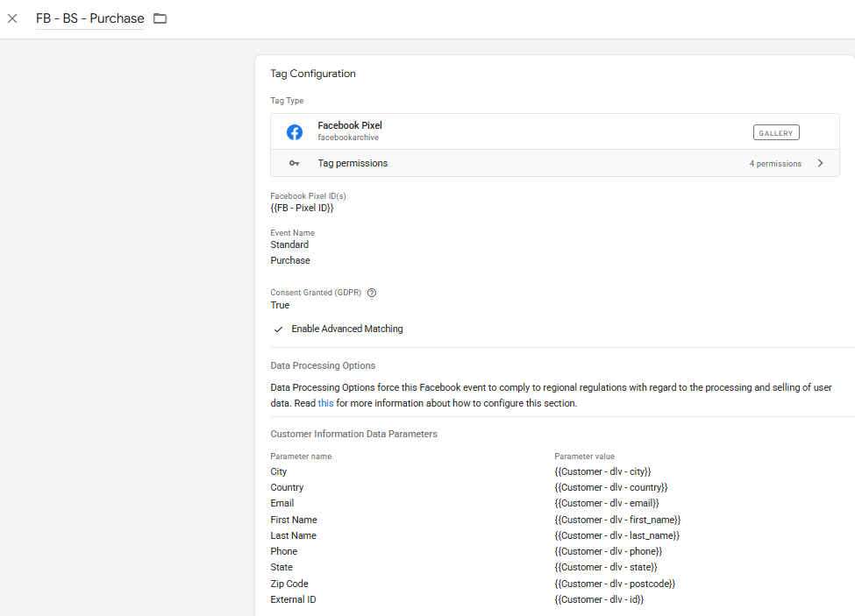Click the City parameter value variable
This screenshot has height=616, width=855.
coord(602,471)
